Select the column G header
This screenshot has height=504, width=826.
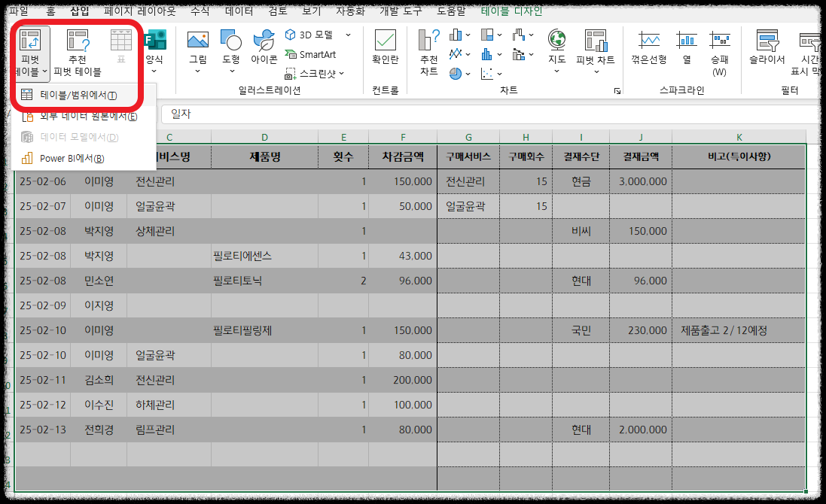(x=468, y=138)
